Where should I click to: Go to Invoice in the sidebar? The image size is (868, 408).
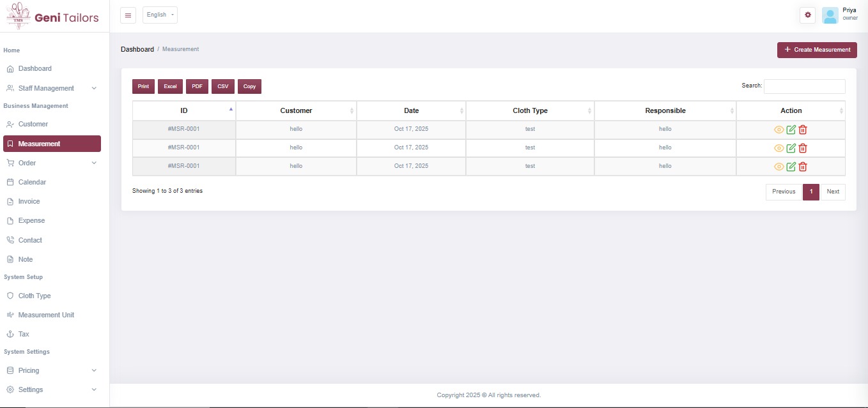point(29,201)
